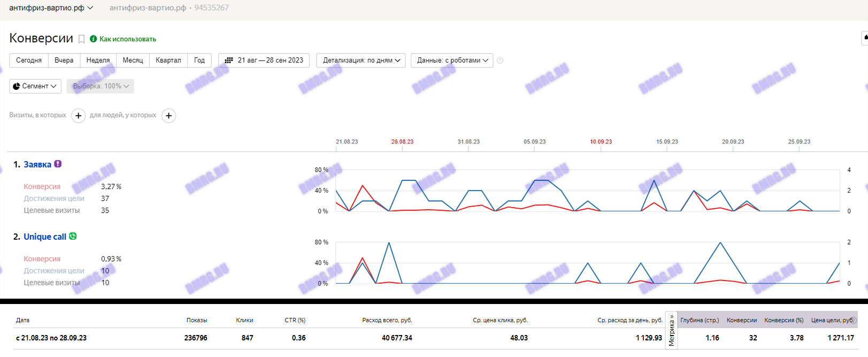
Task: Open the Unique call goal link
Action: coord(45,237)
